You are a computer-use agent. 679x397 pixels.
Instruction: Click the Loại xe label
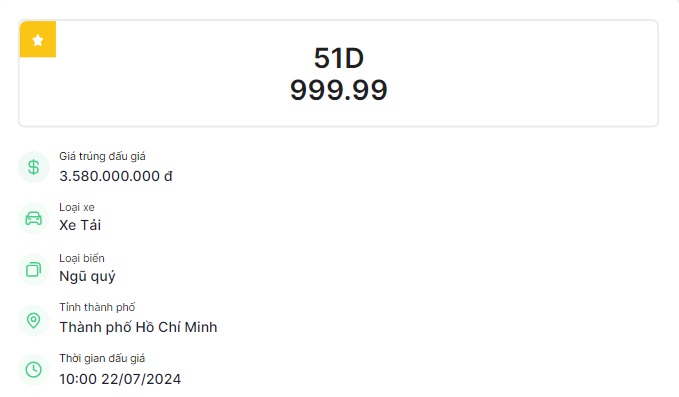click(x=77, y=207)
